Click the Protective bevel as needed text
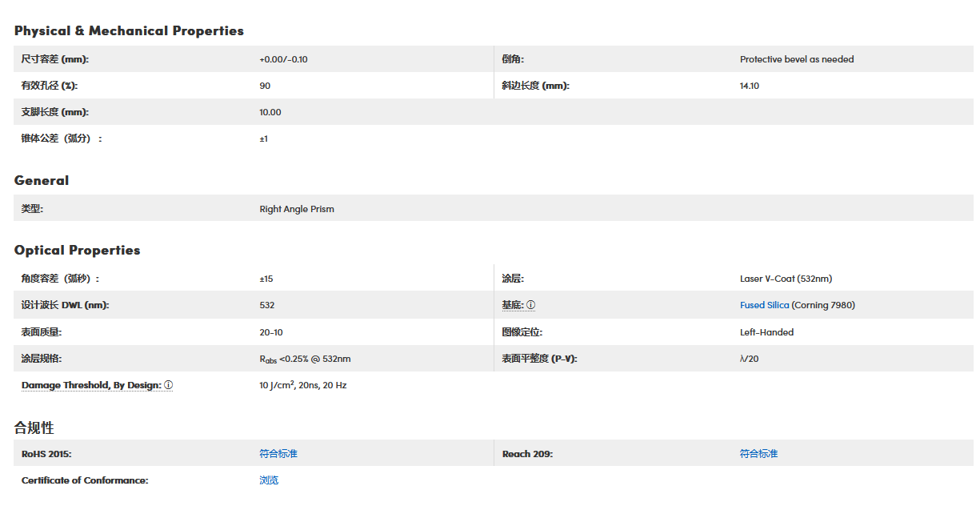The height and width of the screenshot is (514, 980). pos(797,59)
